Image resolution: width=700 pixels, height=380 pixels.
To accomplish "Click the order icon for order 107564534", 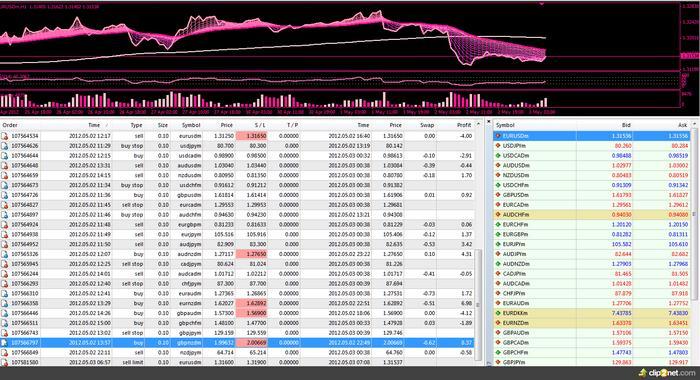I will (x=4, y=136).
